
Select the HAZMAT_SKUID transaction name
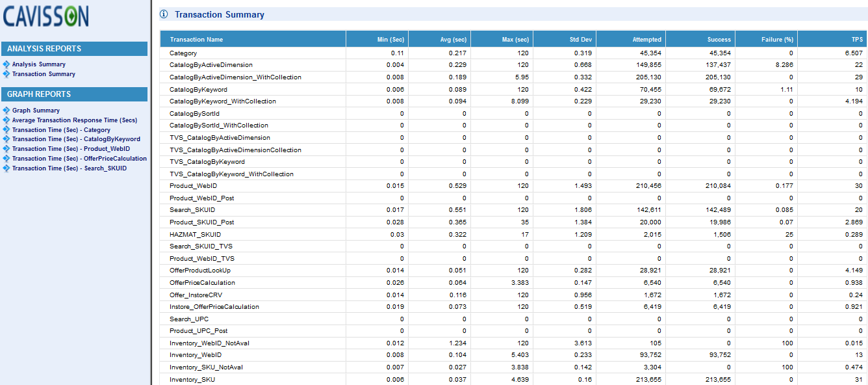[x=195, y=234]
